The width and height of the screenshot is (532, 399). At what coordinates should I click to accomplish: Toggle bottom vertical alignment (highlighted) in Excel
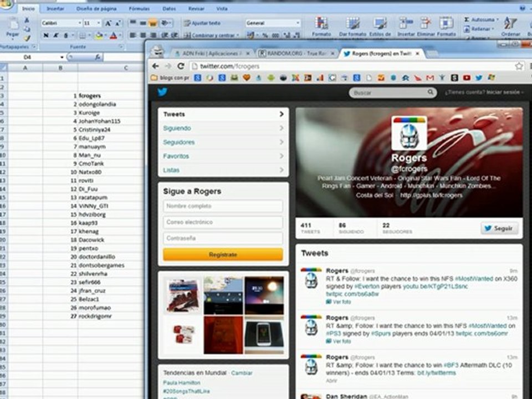pyautogui.click(x=153, y=23)
